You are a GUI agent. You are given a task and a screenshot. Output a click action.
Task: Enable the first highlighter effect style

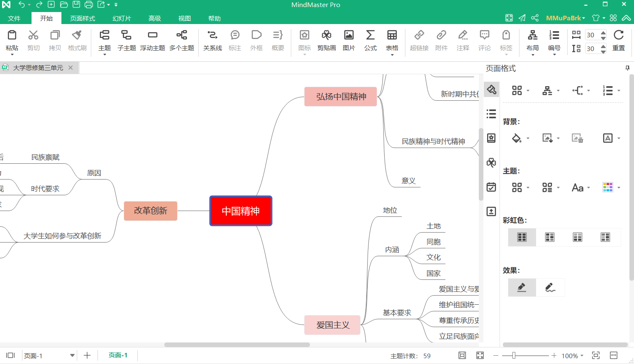(522, 287)
